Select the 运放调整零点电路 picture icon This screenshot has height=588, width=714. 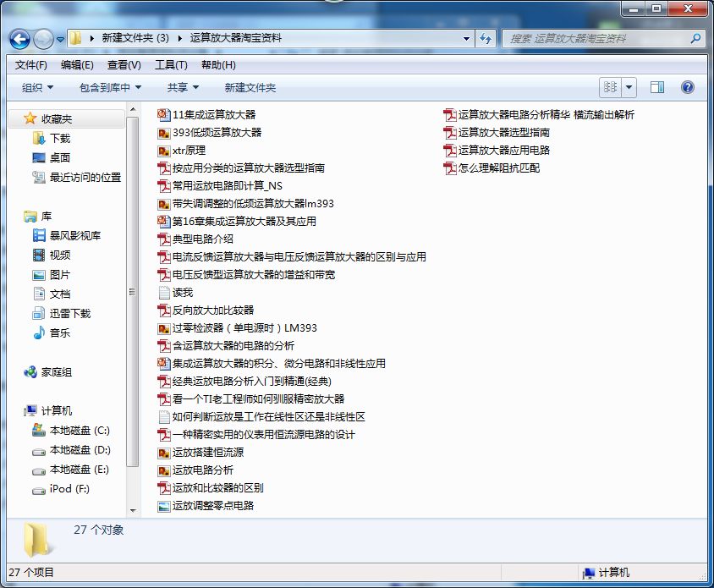pyautogui.click(x=163, y=506)
